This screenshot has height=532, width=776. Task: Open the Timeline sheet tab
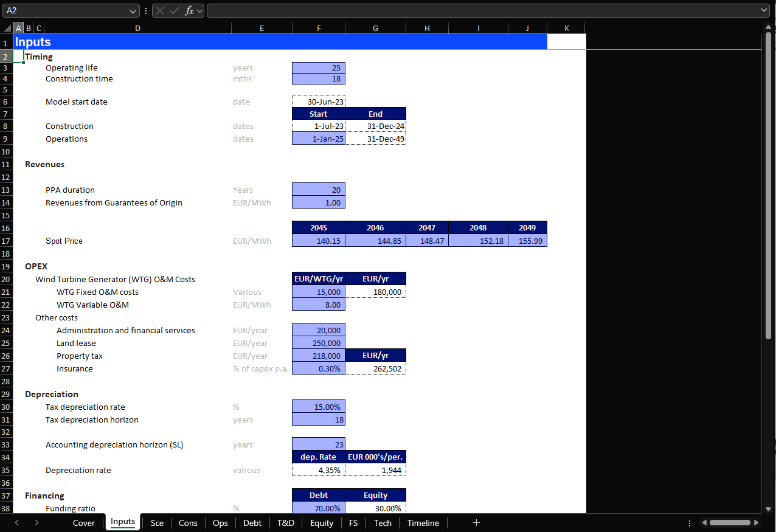click(423, 523)
